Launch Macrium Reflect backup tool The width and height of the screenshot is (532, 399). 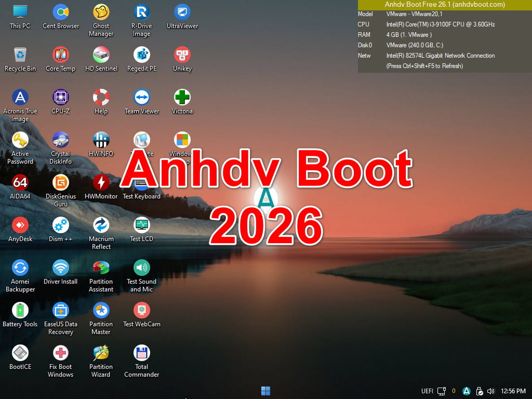point(101,233)
